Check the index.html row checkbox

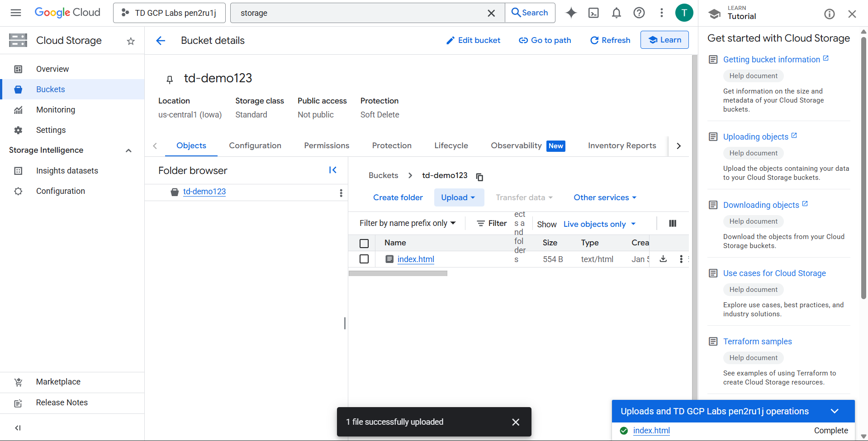(364, 259)
